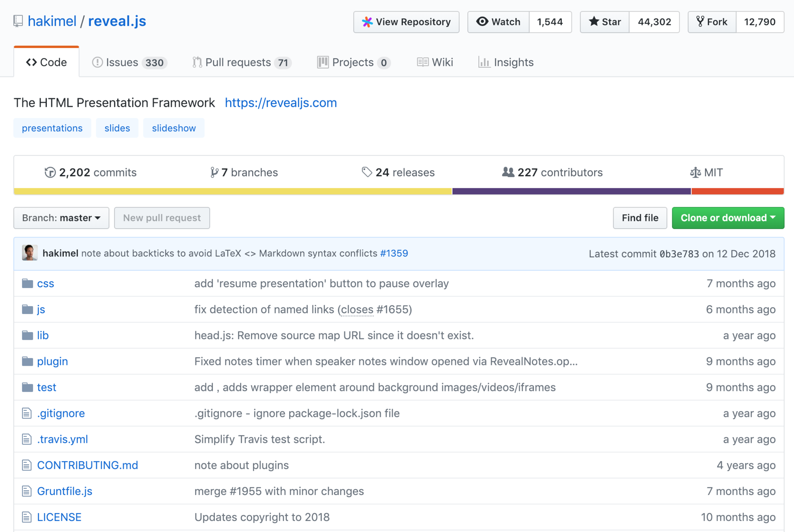Star the reveal.js repository

[605, 22]
